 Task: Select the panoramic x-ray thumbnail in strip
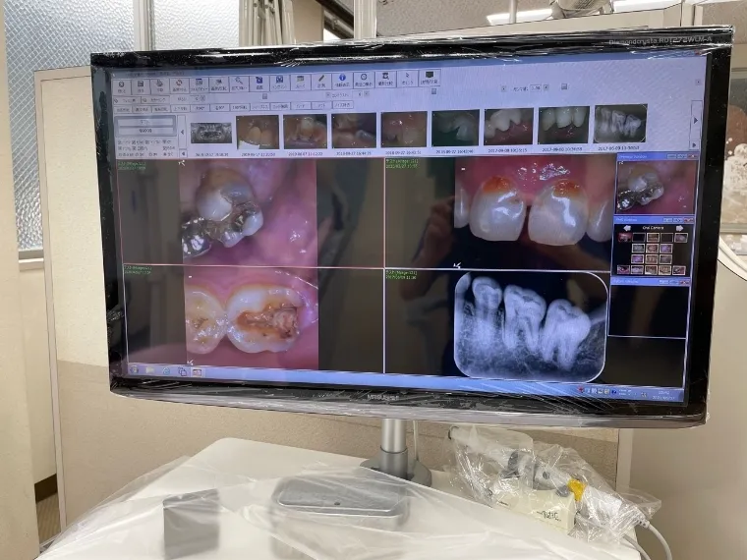pyautogui.click(x=210, y=131)
